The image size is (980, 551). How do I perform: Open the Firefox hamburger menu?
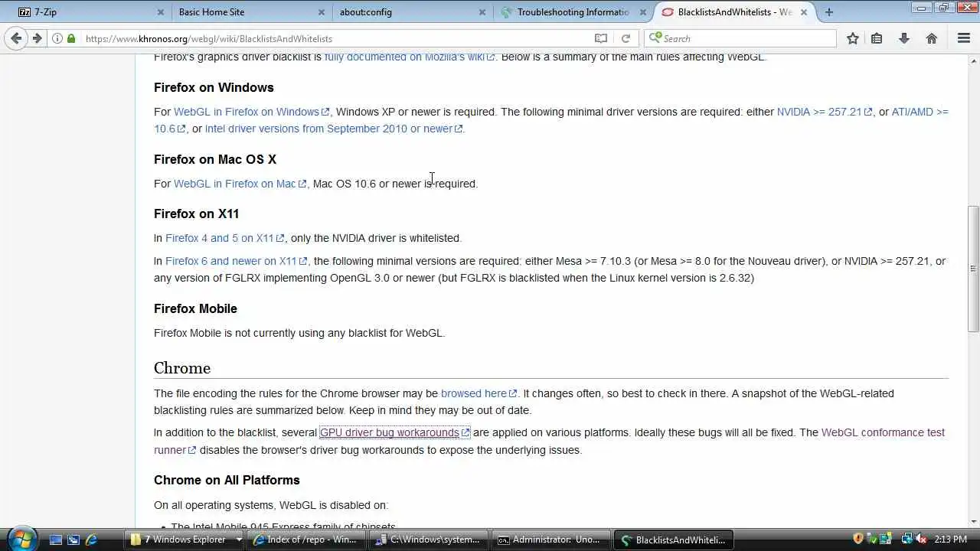coord(964,38)
